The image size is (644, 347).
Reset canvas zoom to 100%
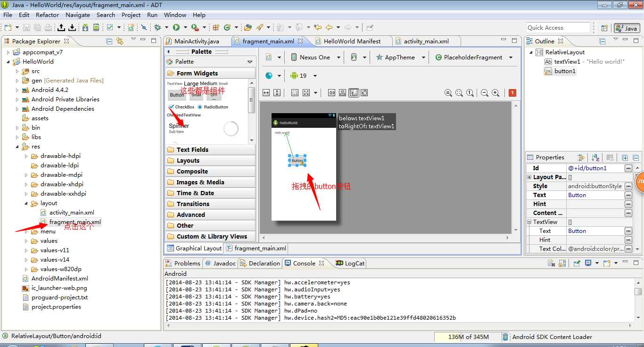point(470,93)
